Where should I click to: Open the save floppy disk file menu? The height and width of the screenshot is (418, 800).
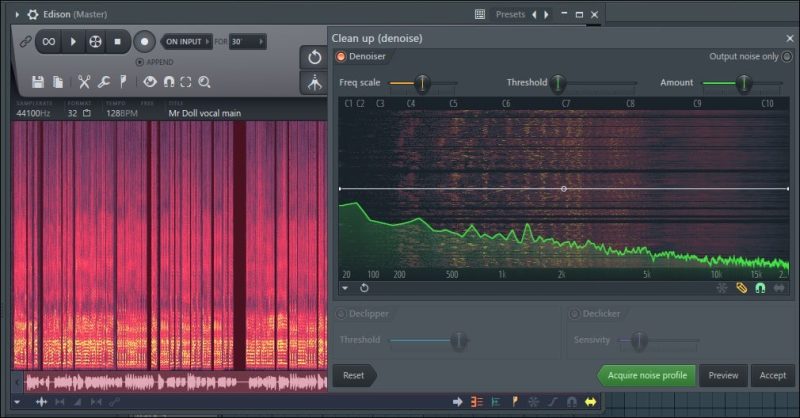[x=38, y=82]
